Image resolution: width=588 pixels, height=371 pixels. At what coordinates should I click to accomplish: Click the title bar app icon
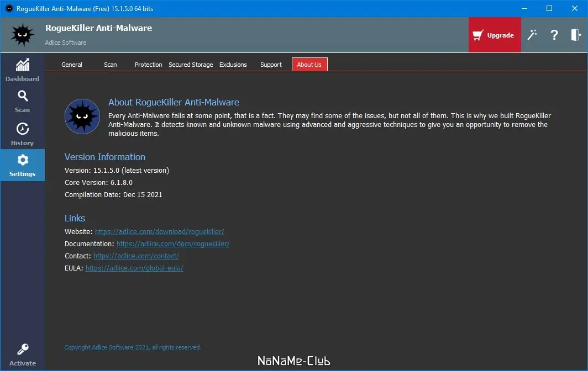[x=9, y=8]
